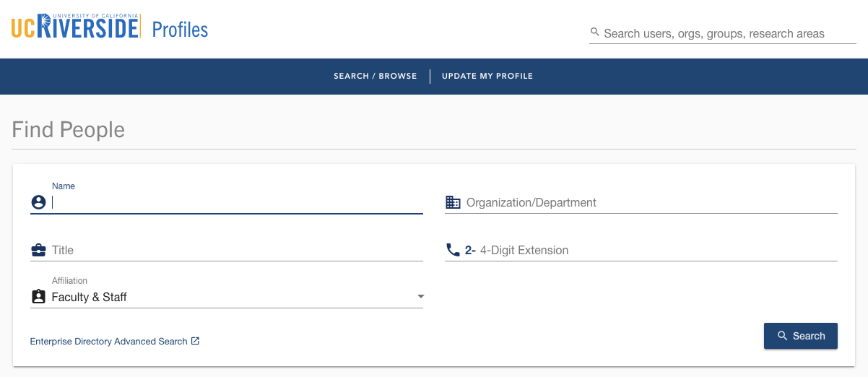Expand the Affiliation dropdown arrow

[421, 297]
